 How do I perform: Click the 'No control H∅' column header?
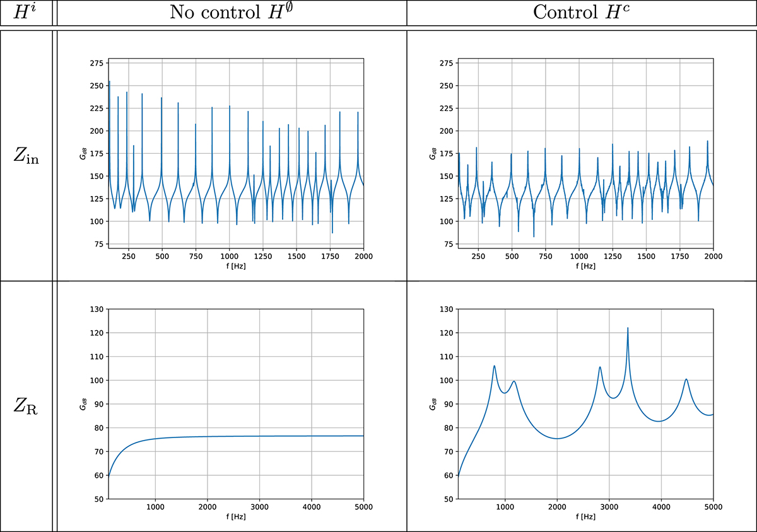point(233,13)
